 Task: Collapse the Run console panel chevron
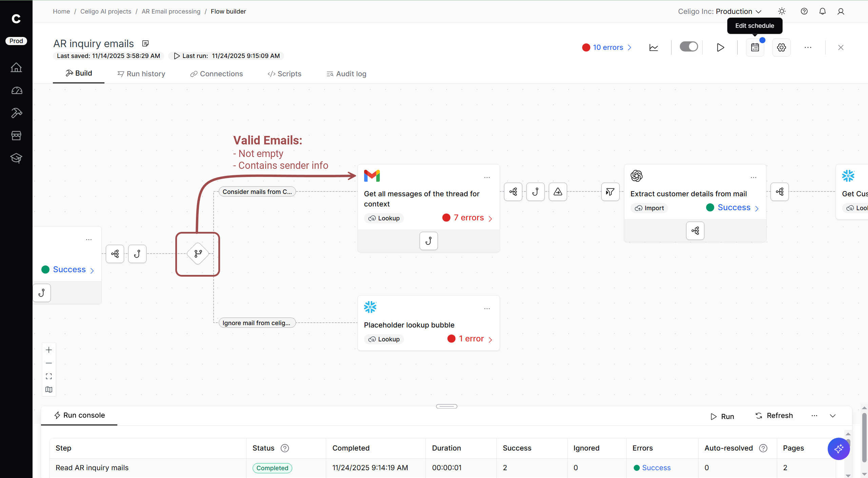point(833,416)
